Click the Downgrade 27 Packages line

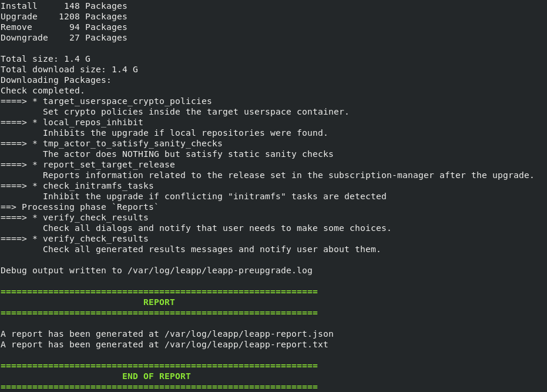(63, 38)
